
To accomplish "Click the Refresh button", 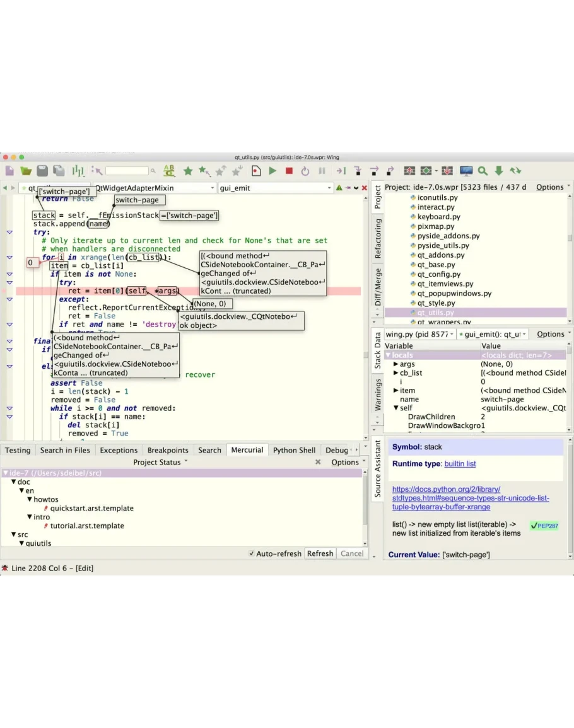I will (320, 553).
